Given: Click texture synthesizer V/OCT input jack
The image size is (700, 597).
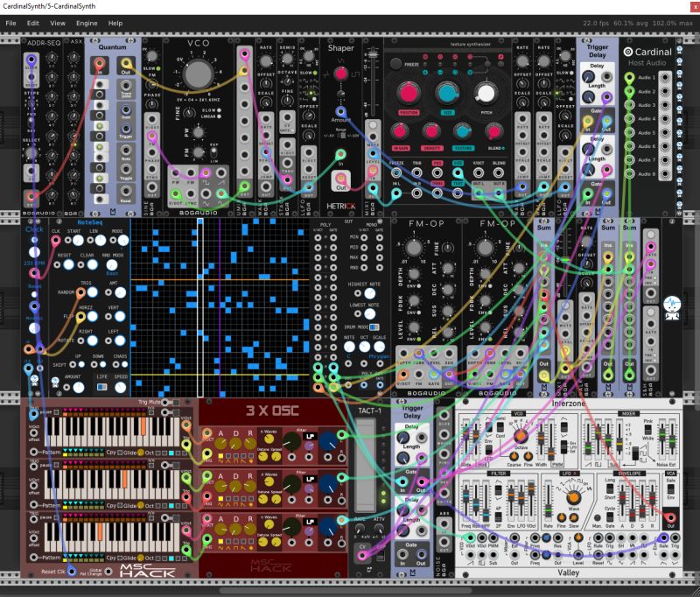Looking at the screenshot, I should pos(478,172).
